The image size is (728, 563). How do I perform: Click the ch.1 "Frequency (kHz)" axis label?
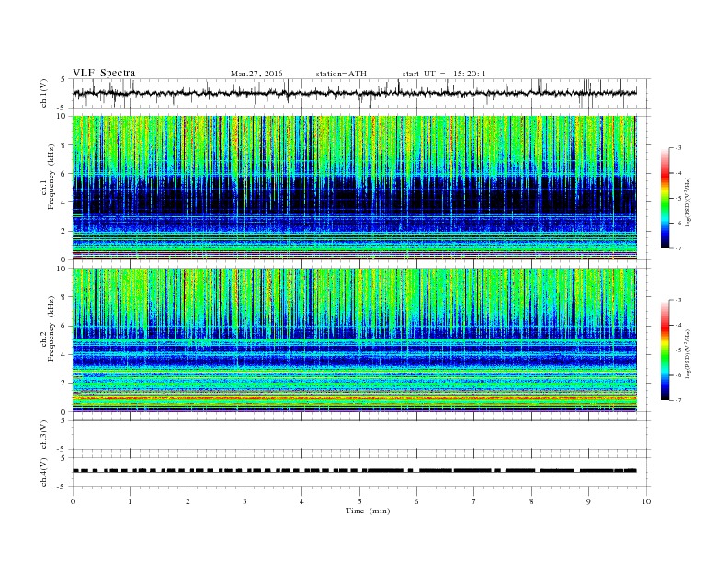coord(51,177)
